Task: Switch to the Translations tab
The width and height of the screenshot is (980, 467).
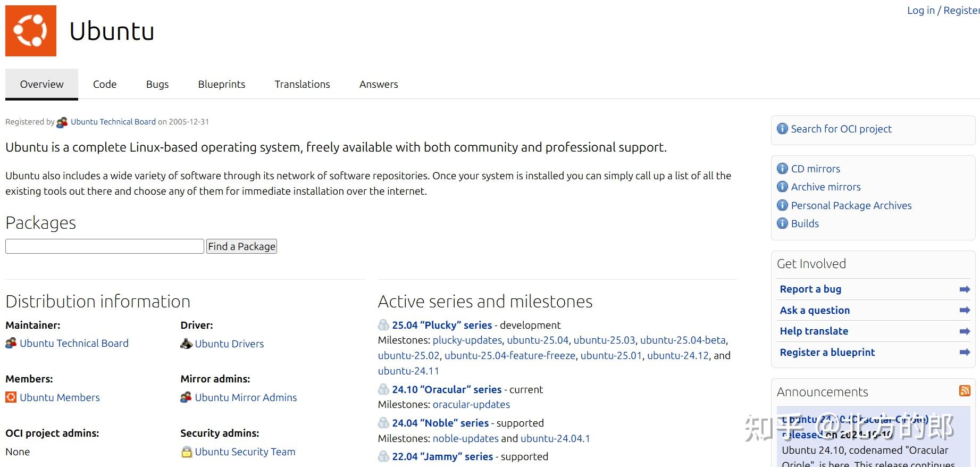Action: pyautogui.click(x=302, y=84)
